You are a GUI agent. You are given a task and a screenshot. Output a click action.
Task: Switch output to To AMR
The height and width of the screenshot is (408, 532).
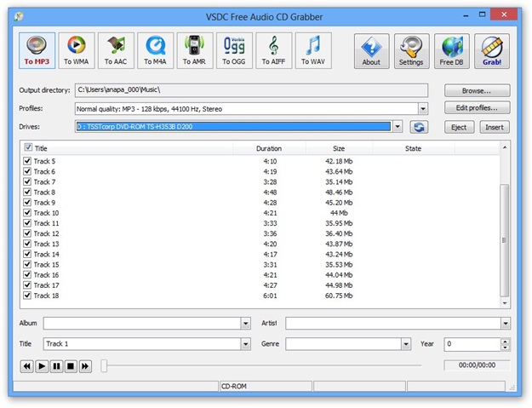tap(195, 50)
